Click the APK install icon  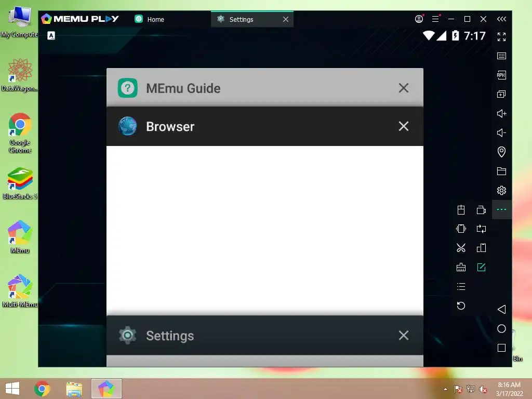[x=501, y=75]
